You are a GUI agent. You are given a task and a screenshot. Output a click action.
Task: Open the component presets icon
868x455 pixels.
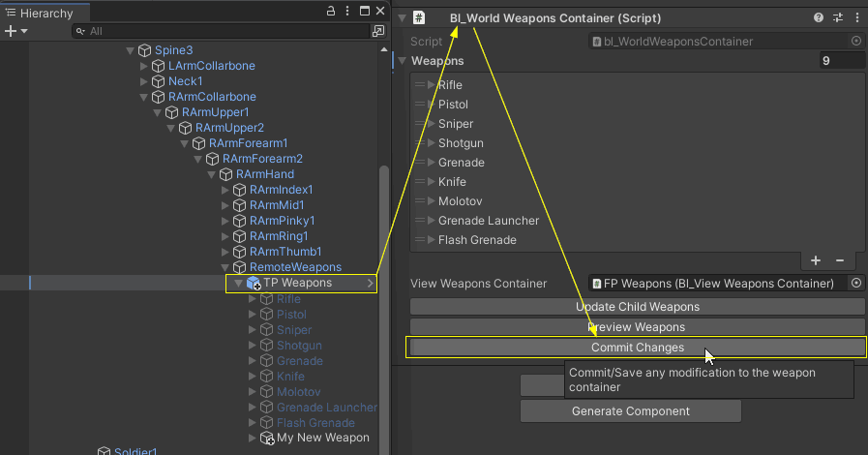click(838, 17)
